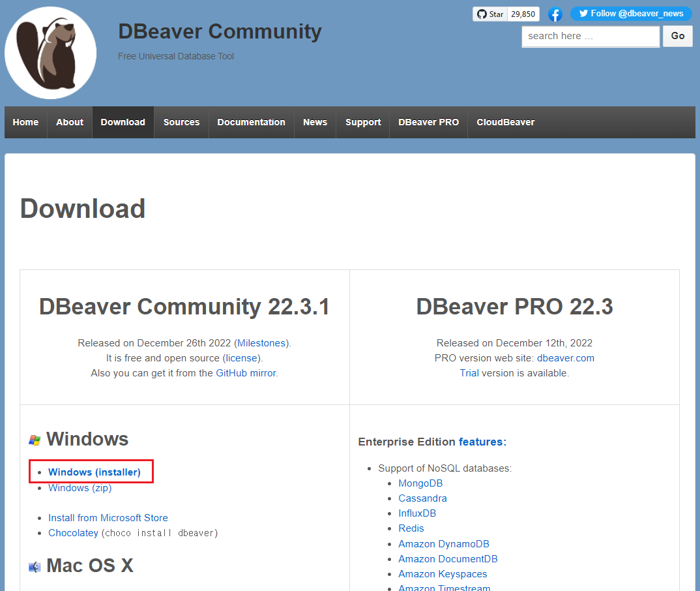700x591 pixels.
Task: Open the Cassandra link
Action: tap(422, 498)
